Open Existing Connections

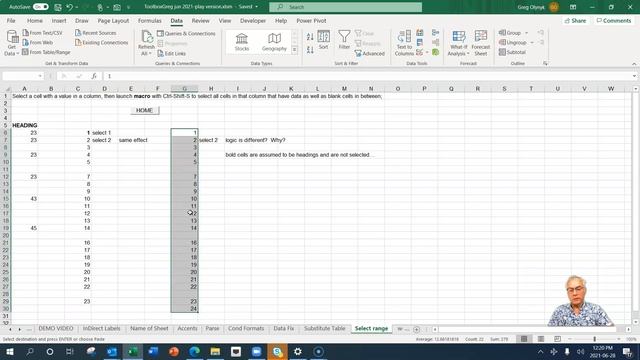coord(101,42)
